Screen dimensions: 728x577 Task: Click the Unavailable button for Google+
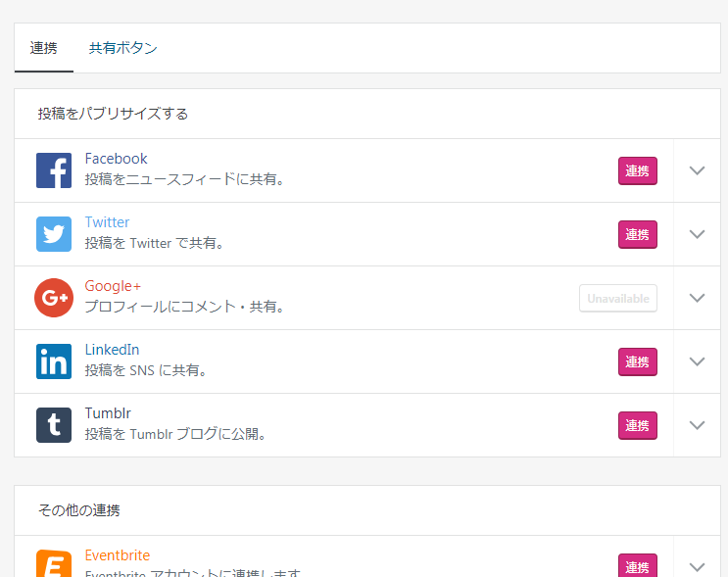(617, 298)
